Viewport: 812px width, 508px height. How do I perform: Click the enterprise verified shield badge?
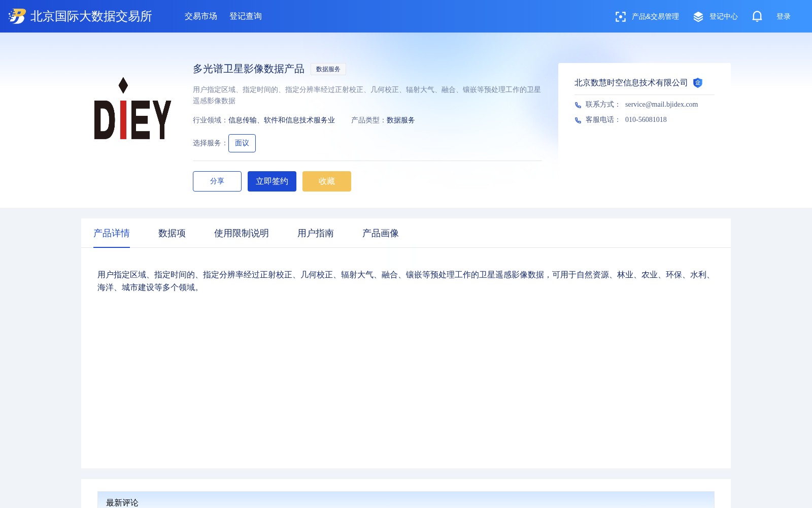coord(698,83)
